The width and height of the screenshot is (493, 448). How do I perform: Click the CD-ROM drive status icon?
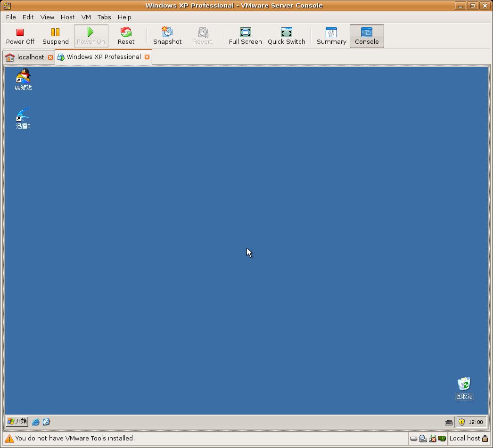tap(423, 439)
